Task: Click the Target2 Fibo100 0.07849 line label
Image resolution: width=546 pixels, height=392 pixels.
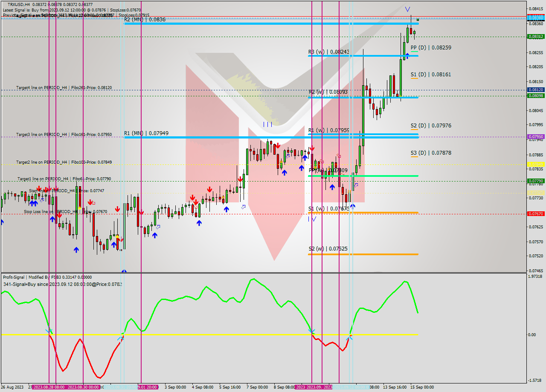Action: tap(64, 162)
